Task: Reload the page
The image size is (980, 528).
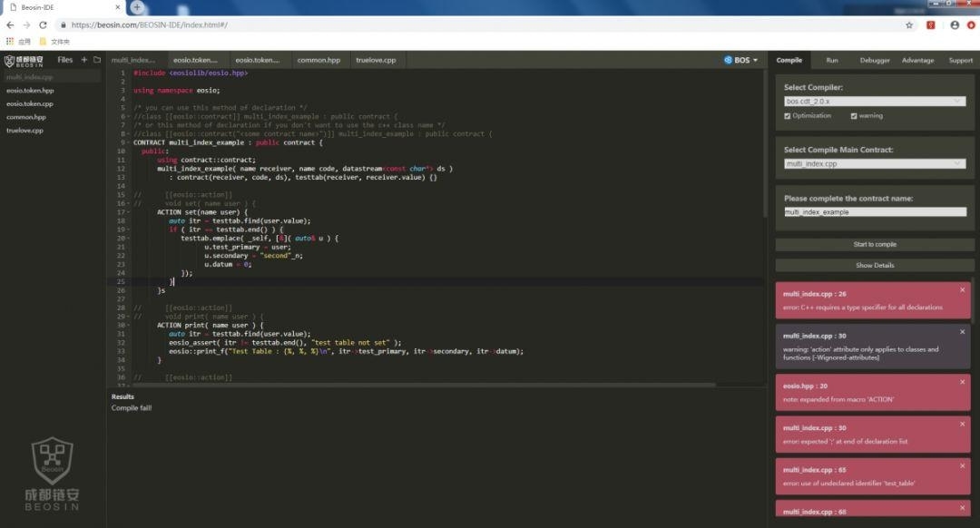Action: point(43,25)
